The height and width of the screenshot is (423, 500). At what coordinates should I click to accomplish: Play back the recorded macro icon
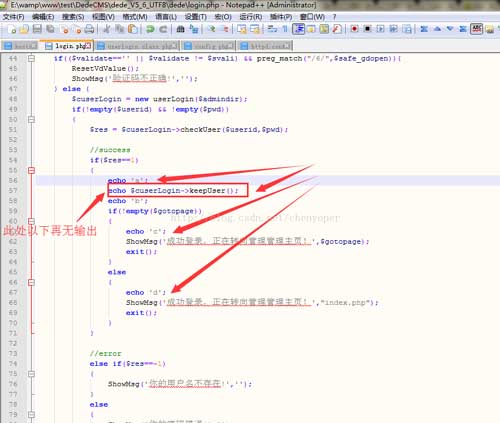pyautogui.click(x=380, y=29)
